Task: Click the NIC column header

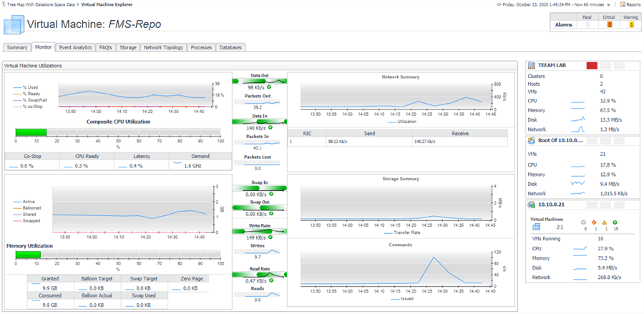Action: [307, 134]
